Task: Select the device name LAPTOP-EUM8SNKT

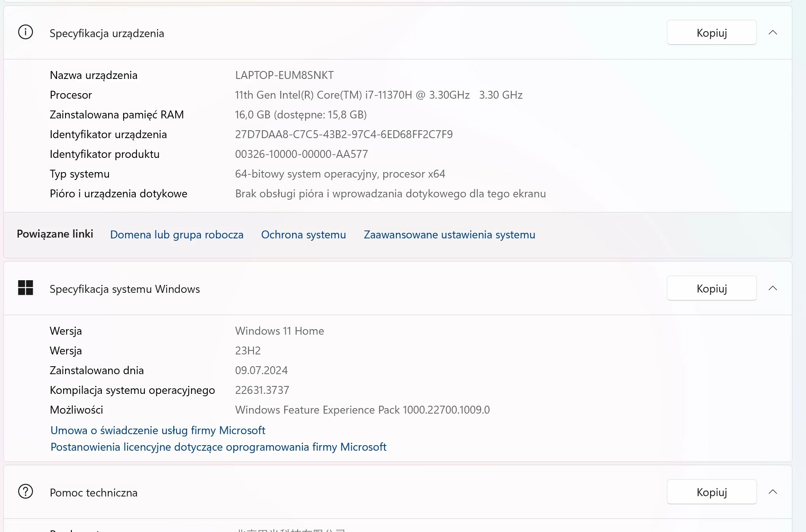Action: pos(284,75)
